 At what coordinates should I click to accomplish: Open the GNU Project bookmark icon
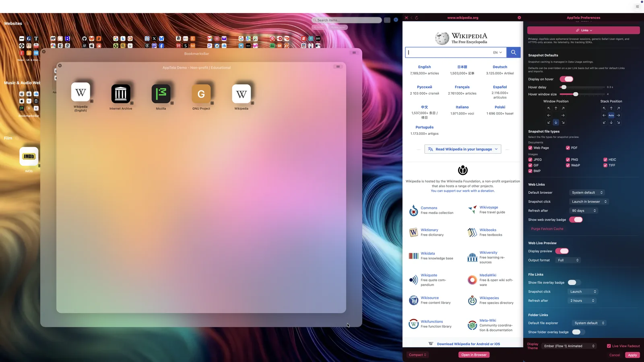point(201,94)
